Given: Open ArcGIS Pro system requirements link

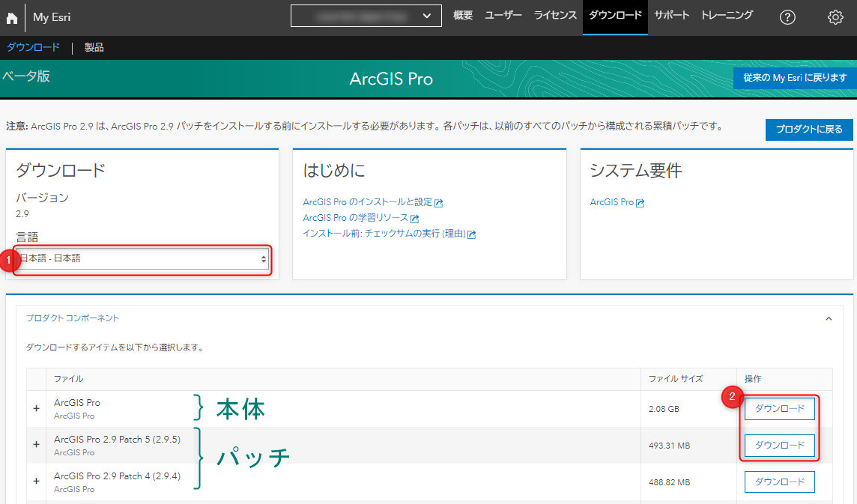Looking at the screenshot, I should (617, 202).
